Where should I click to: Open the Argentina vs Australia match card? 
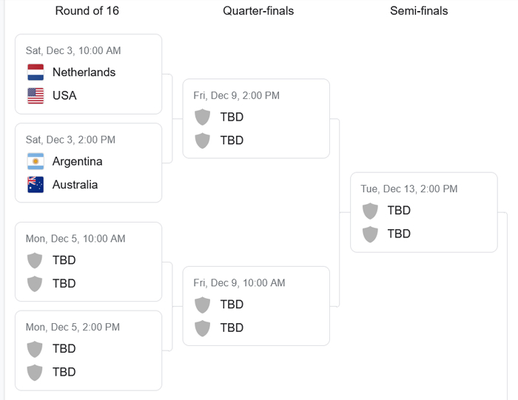pos(88,163)
